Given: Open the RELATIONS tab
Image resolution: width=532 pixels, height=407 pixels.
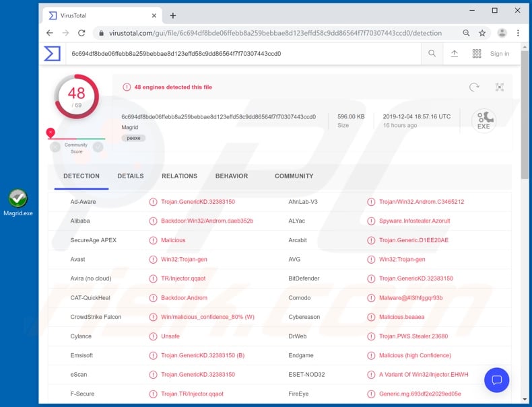Looking at the screenshot, I should [179, 176].
